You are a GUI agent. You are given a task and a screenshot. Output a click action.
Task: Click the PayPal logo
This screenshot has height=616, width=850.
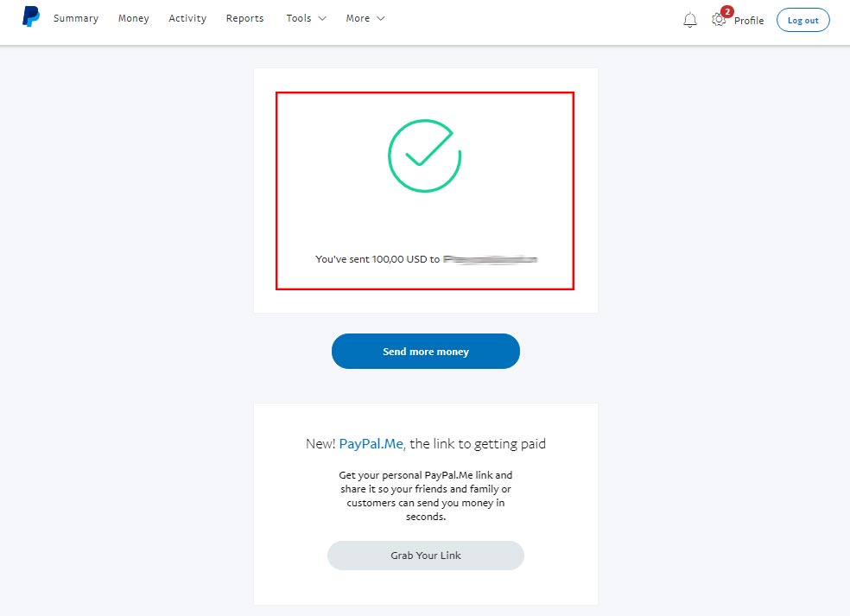pyautogui.click(x=29, y=16)
